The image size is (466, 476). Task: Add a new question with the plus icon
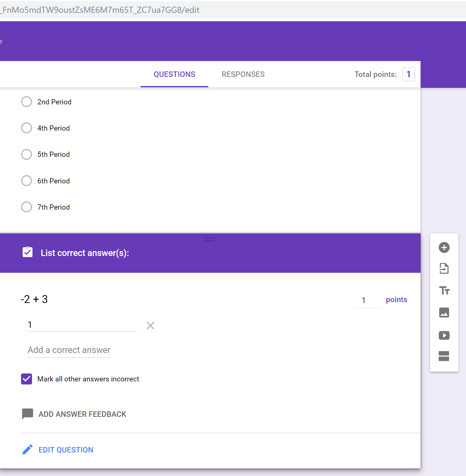coord(444,247)
